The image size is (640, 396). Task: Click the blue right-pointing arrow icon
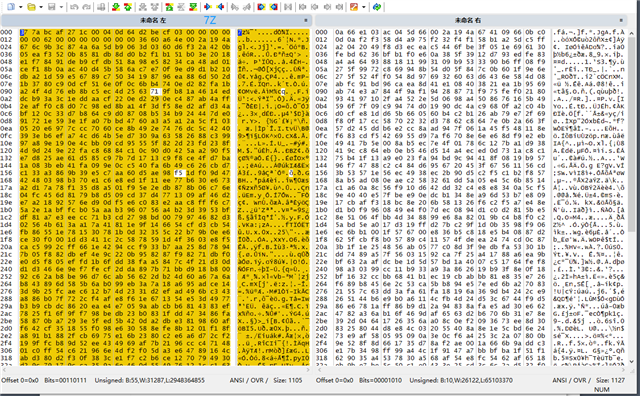pyautogui.click(x=208, y=7)
